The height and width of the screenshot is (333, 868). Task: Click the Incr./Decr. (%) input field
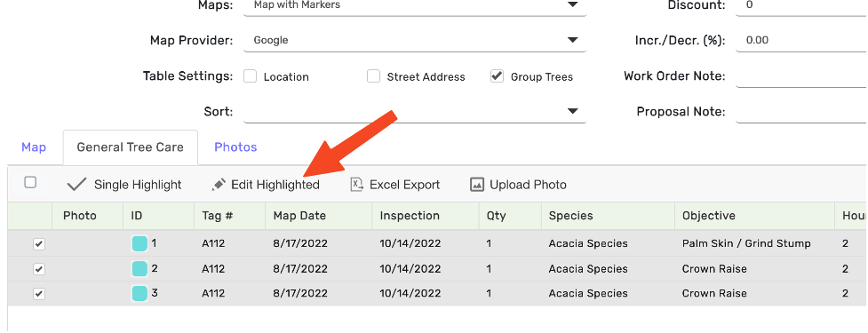click(801, 40)
